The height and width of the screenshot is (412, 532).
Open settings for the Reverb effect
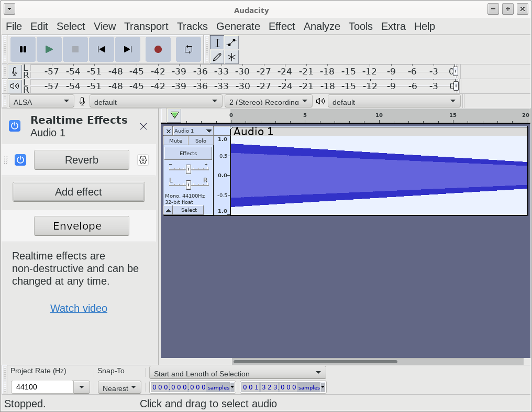(143, 160)
